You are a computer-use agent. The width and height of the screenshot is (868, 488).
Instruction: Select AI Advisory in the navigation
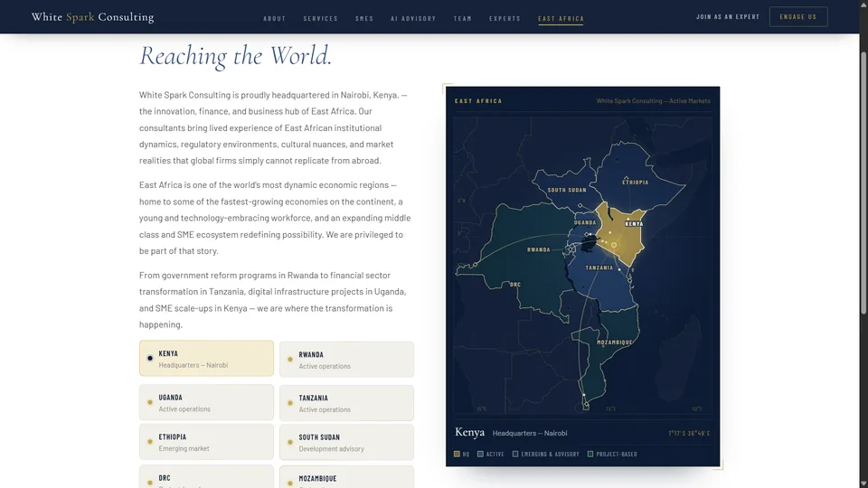(x=413, y=18)
